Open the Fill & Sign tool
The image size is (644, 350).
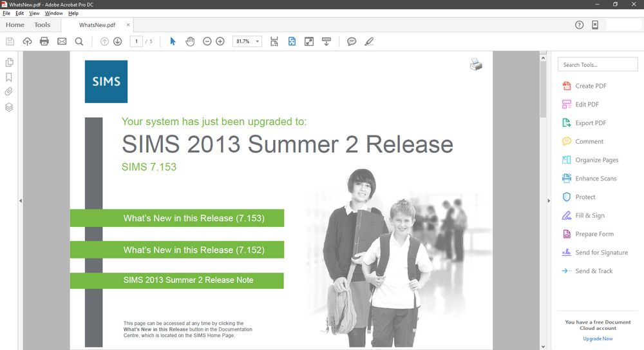(583, 215)
